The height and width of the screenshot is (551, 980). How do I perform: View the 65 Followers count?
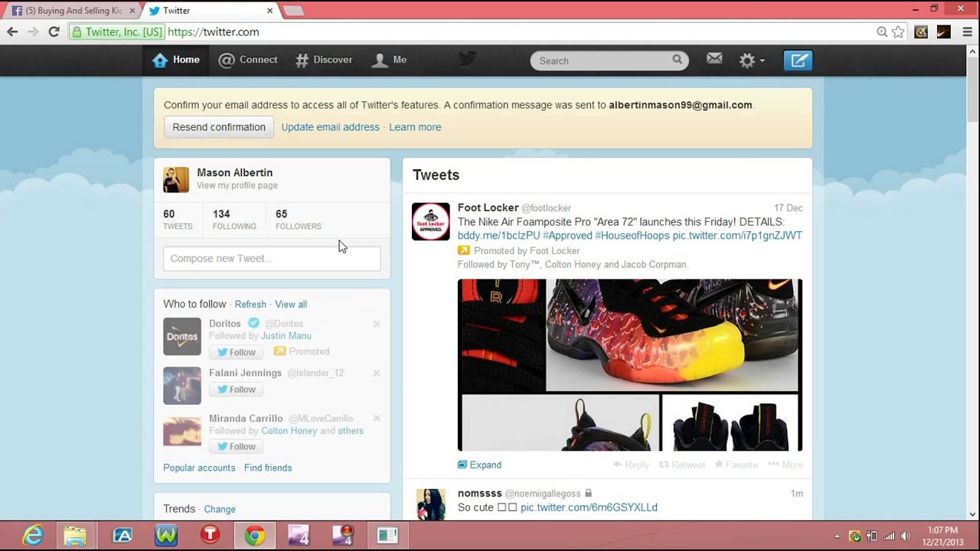click(x=298, y=220)
